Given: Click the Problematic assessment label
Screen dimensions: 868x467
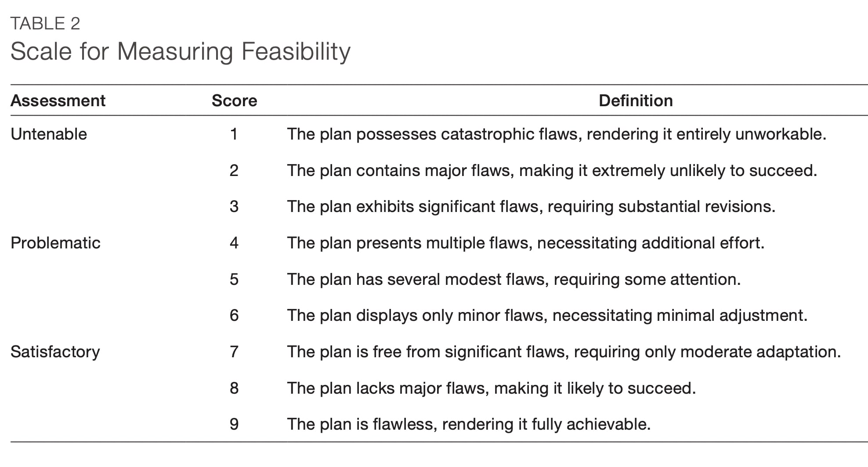Looking at the screenshot, I should [x=55, y=243].
